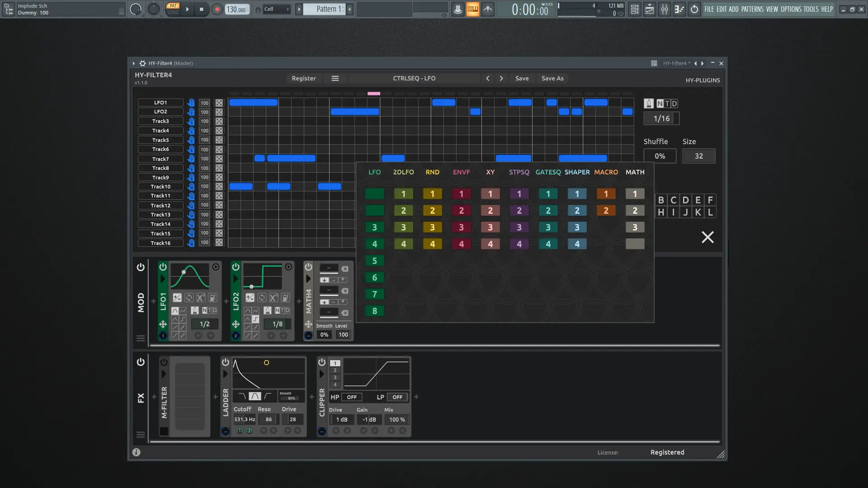Toggle the LFO1 module power button

(163, 267)
